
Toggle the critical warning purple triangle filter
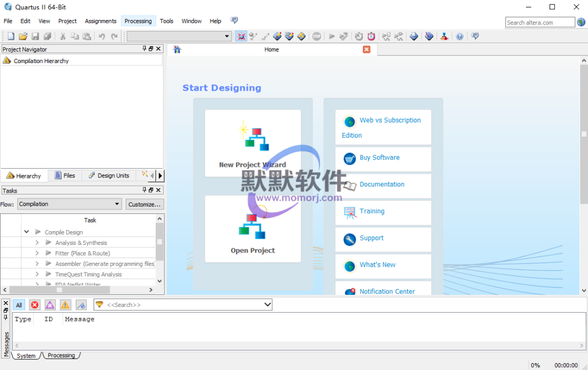50,305
